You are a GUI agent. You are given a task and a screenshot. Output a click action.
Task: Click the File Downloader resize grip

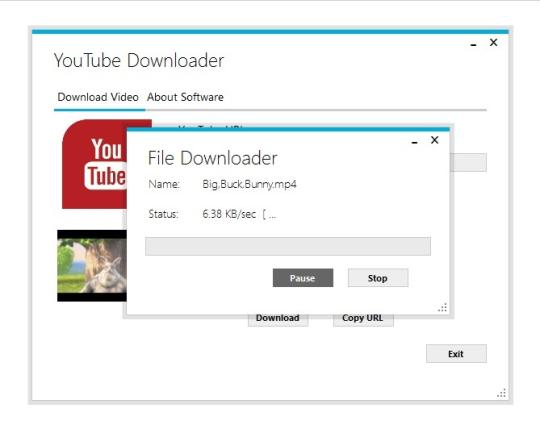(x=443, y=307)
